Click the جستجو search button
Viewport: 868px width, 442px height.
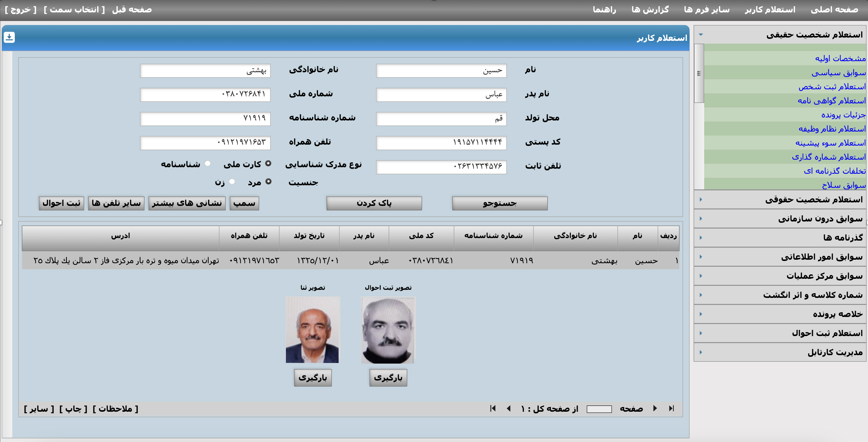(500, 203)
